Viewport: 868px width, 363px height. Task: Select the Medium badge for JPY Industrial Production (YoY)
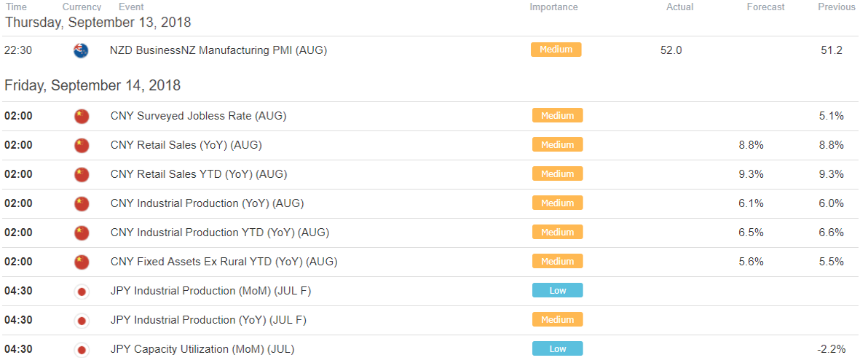[558, 319]
